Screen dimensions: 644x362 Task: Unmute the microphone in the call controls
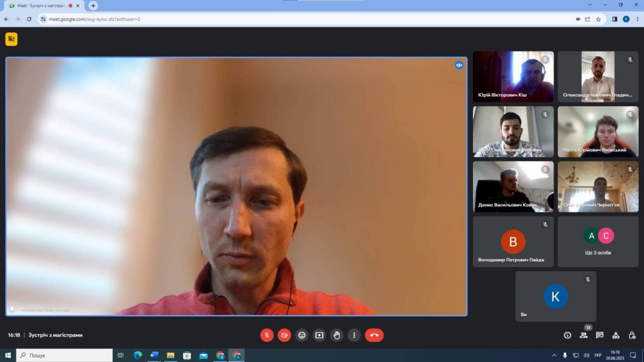pos(267,336)
